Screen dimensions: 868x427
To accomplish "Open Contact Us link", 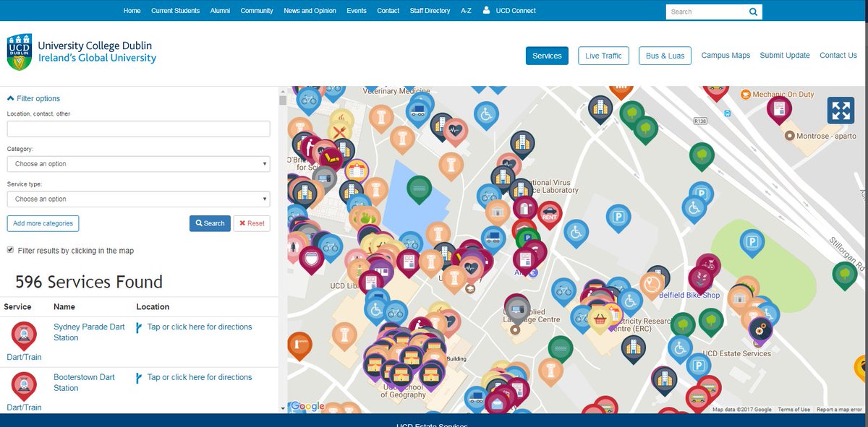I will [838, 56].
